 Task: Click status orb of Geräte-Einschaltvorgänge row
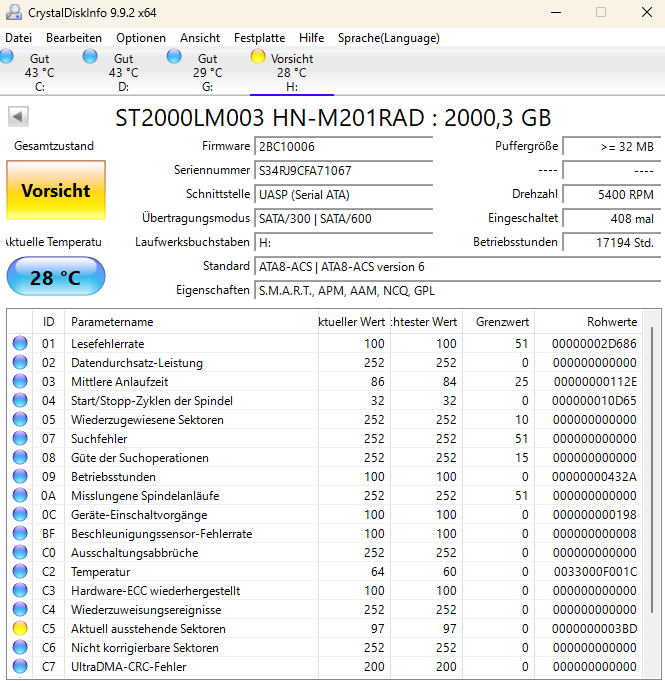click(20, 514)
